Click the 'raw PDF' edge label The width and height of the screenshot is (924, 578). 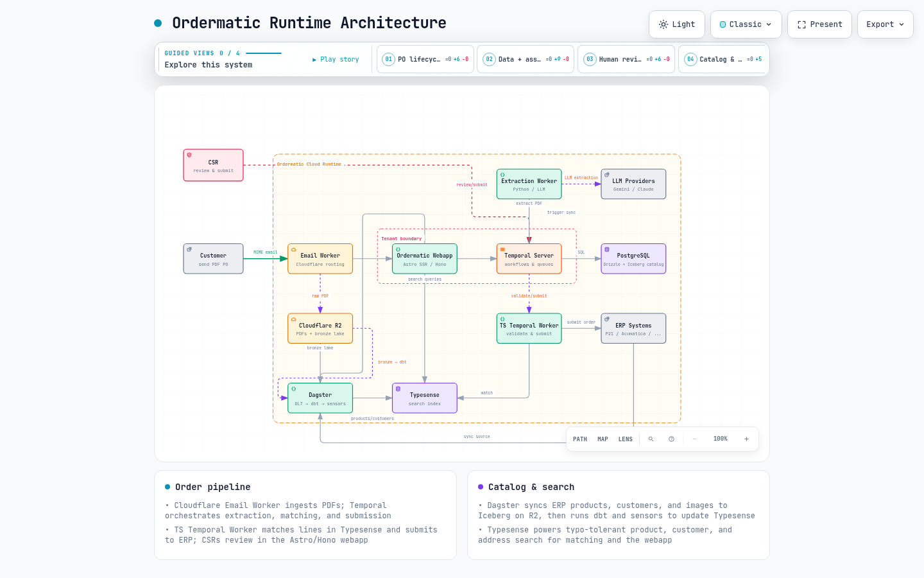point(320,296)
